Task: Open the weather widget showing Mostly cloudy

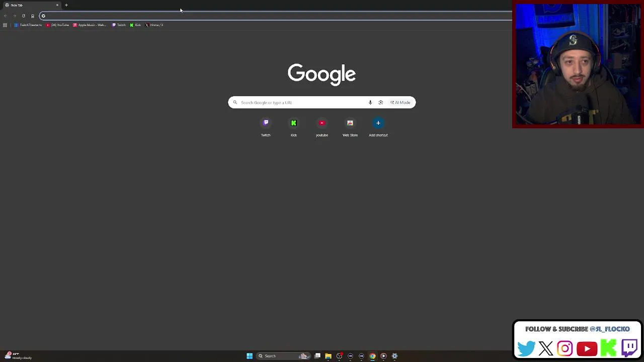Action: pos(18,356)
